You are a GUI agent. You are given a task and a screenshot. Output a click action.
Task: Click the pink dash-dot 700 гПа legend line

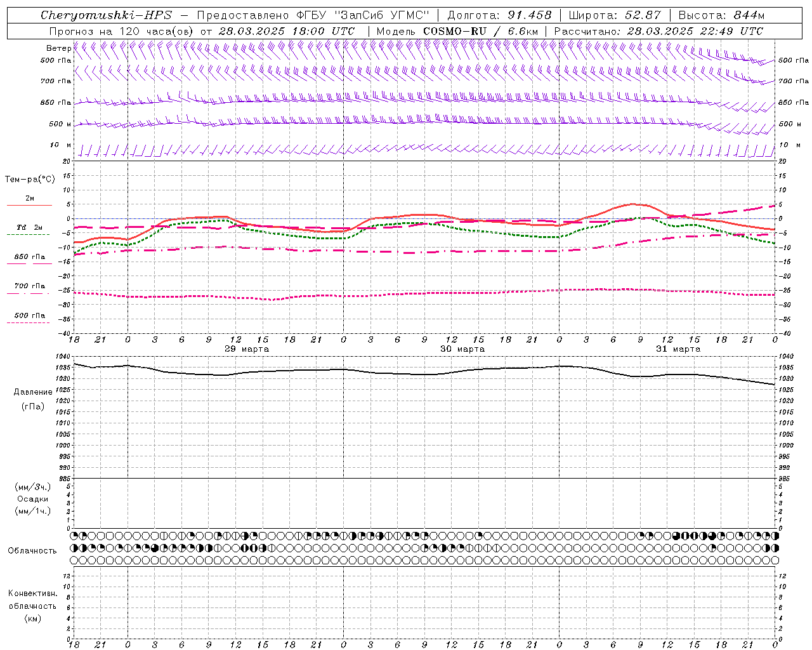[x=28, y=293]
